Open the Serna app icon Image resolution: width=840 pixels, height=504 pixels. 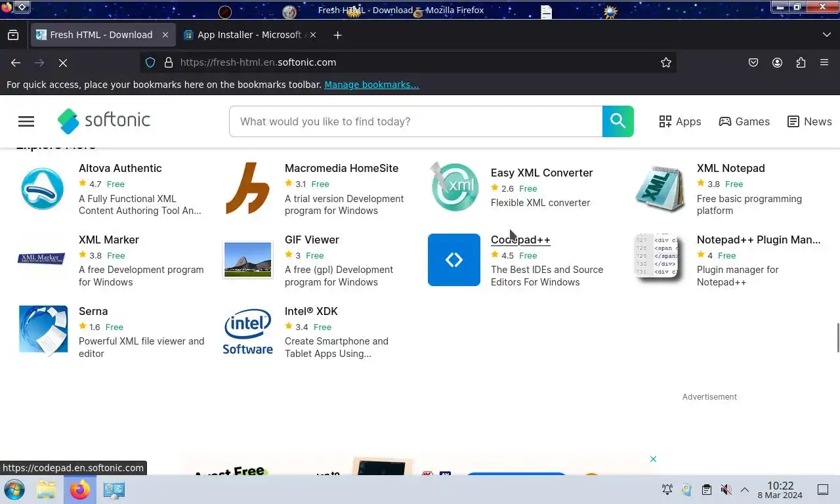pos(43,331)
